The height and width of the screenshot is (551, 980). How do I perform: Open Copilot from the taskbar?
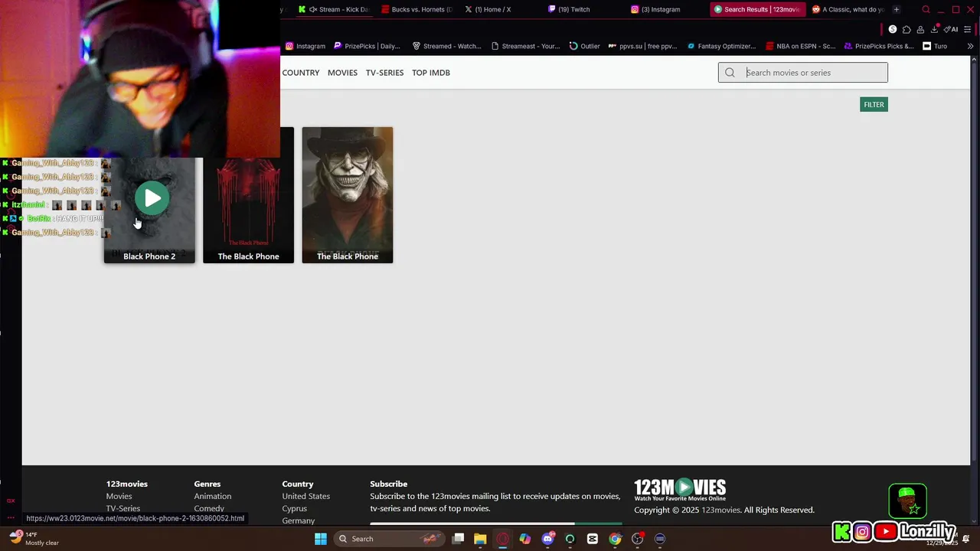525,539
